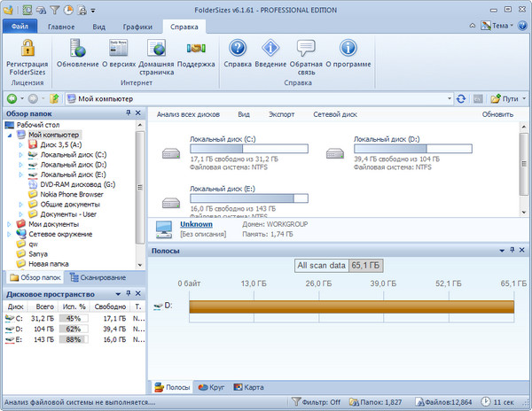
Task: Switch to the Главное ribbon tab
Action: click(x=61, y=27)
